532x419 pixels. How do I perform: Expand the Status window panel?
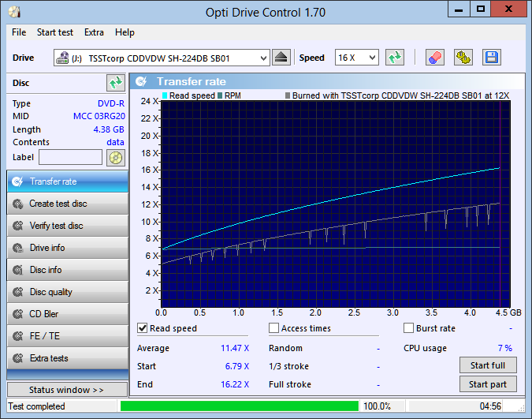click(66, 390)
